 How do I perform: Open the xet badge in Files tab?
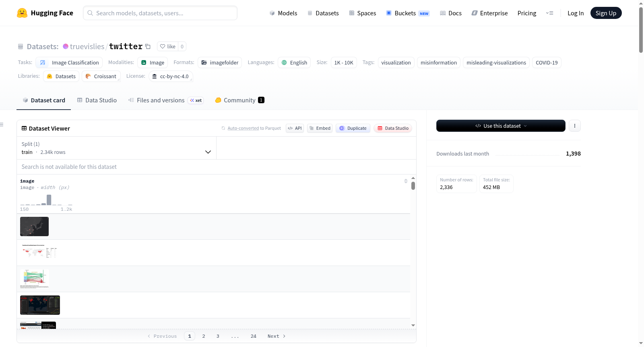coord(196,100)
